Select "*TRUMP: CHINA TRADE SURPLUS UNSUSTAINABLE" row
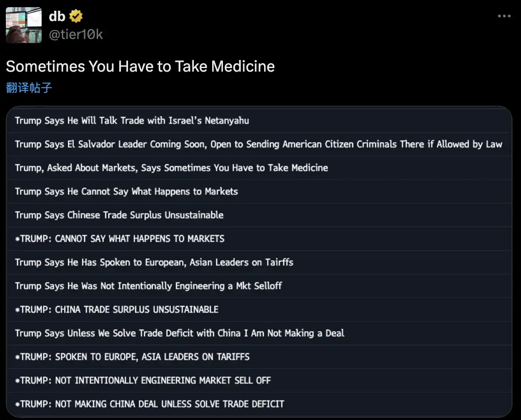Viewport: 521px width, 420px height. (116, 310)
